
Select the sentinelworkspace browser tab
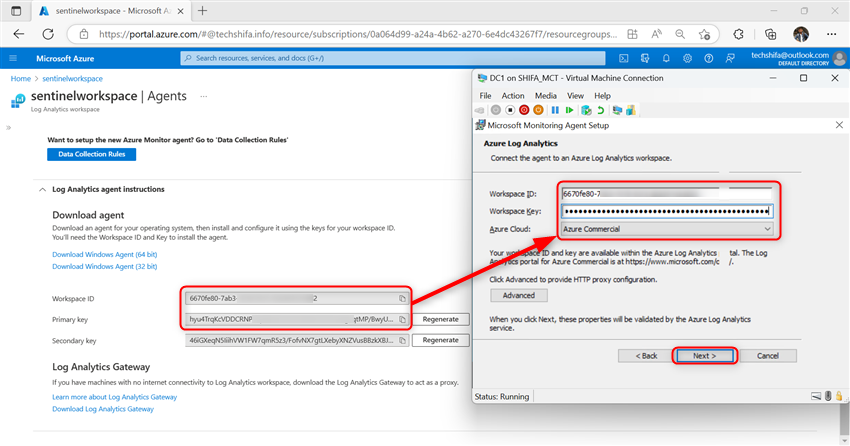pos(111,11)
